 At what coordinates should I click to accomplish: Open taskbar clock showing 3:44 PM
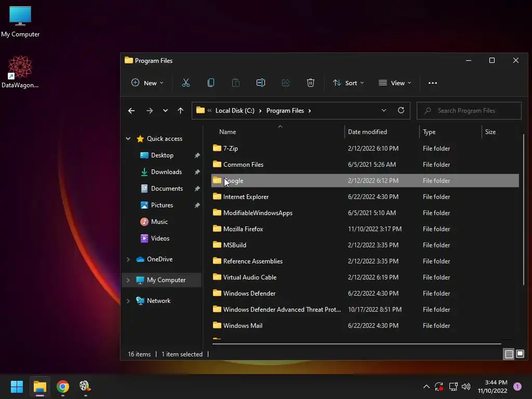(493, 387)
